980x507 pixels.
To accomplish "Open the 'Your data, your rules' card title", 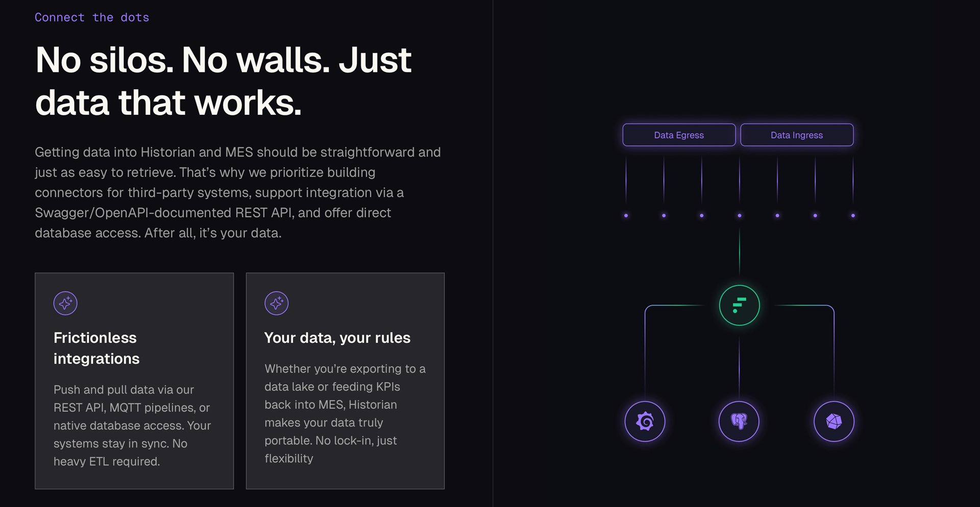I will pos(337,338).
